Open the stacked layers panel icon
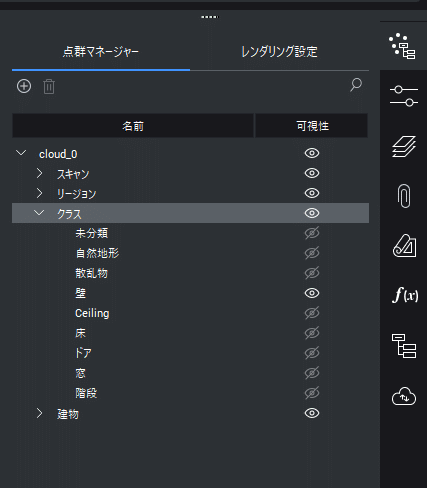The image size is (427, 488). [x=404, y=146]
